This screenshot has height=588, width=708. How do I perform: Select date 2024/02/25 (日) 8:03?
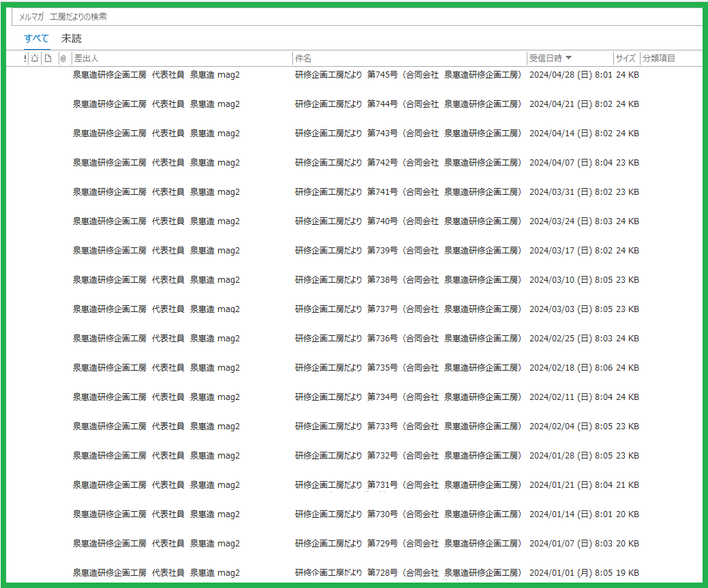pos(571,338)
